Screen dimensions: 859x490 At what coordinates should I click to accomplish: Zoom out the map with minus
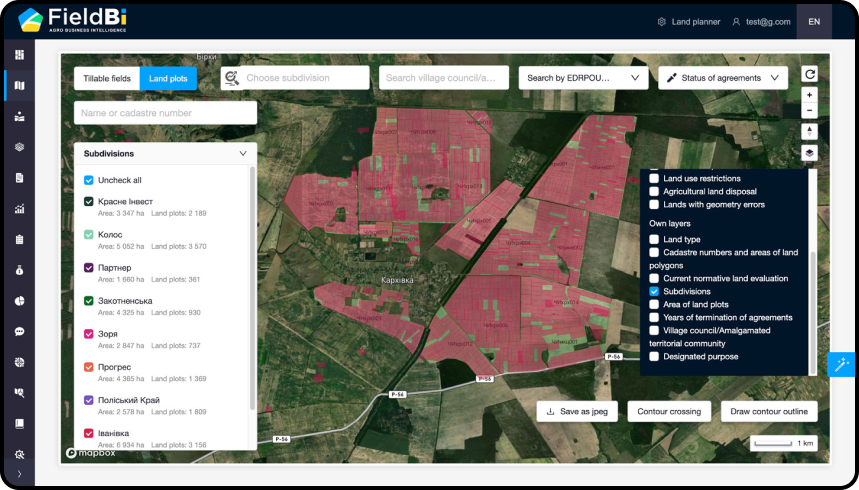810,111
